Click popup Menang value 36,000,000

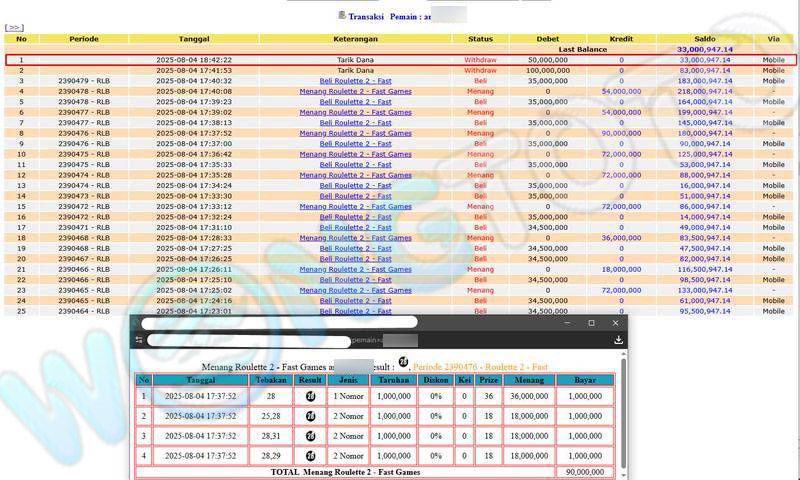tap(529, 396)
